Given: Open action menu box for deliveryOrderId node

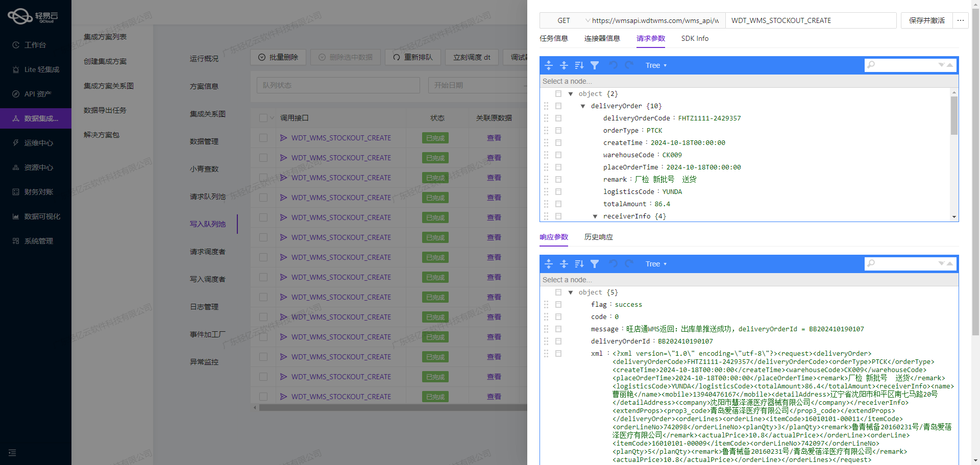Looking at the screenshot, I should 558,341.
